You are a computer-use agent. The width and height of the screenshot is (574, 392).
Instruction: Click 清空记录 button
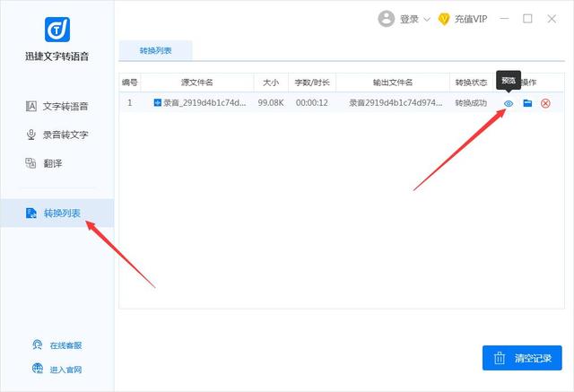tap(522, 358)
